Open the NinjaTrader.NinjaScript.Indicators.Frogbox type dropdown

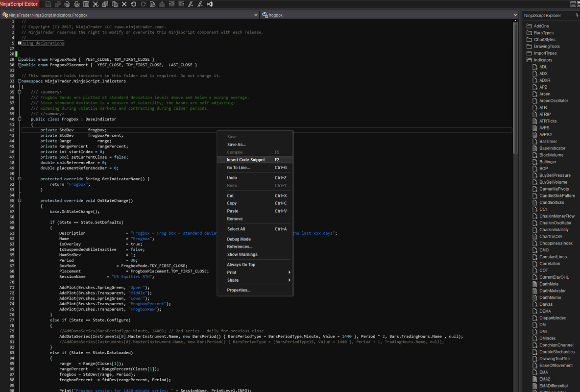[x=256, y=15]
